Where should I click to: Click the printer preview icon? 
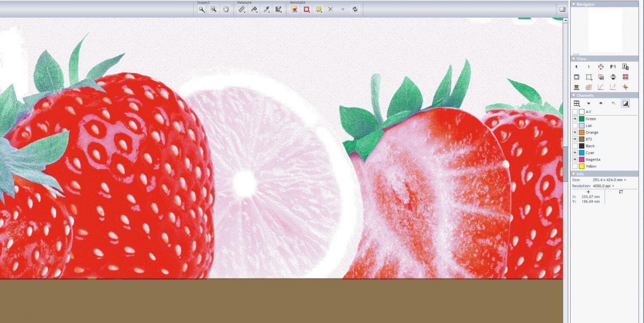pos(613,77)
